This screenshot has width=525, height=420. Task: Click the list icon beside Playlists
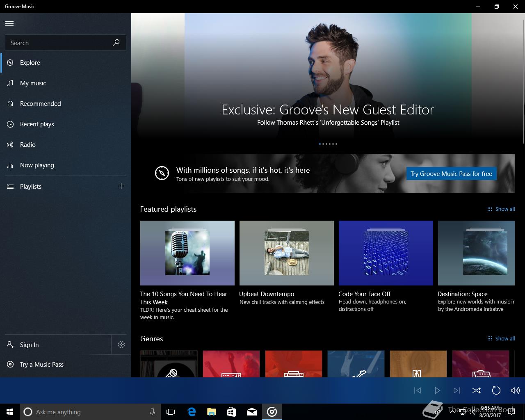10,187
